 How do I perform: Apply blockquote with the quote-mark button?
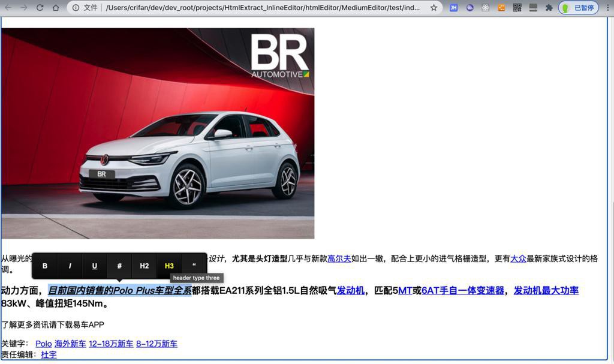click(x=194, y=266)
